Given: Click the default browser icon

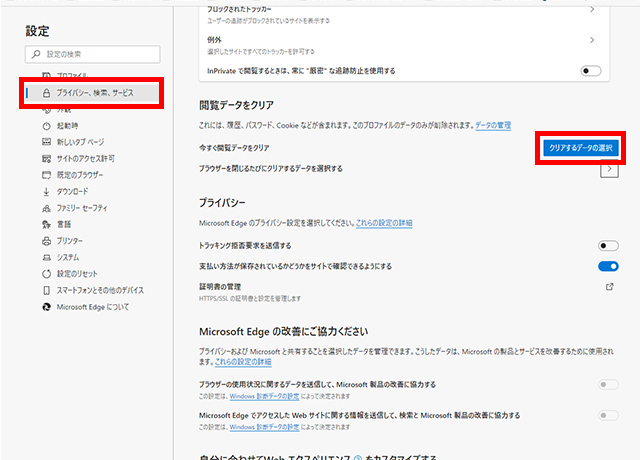Looking at the screenshot, I should 47,175.
